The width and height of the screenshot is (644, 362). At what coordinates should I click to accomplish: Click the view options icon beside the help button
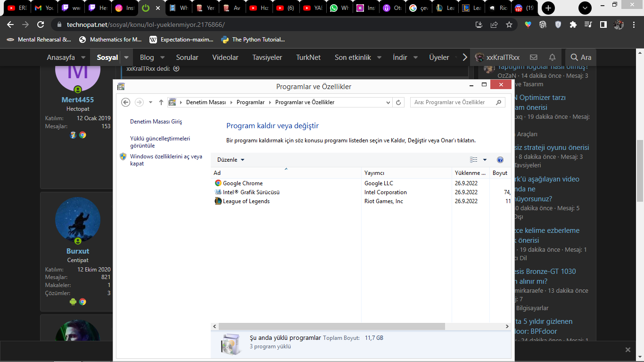474,160
